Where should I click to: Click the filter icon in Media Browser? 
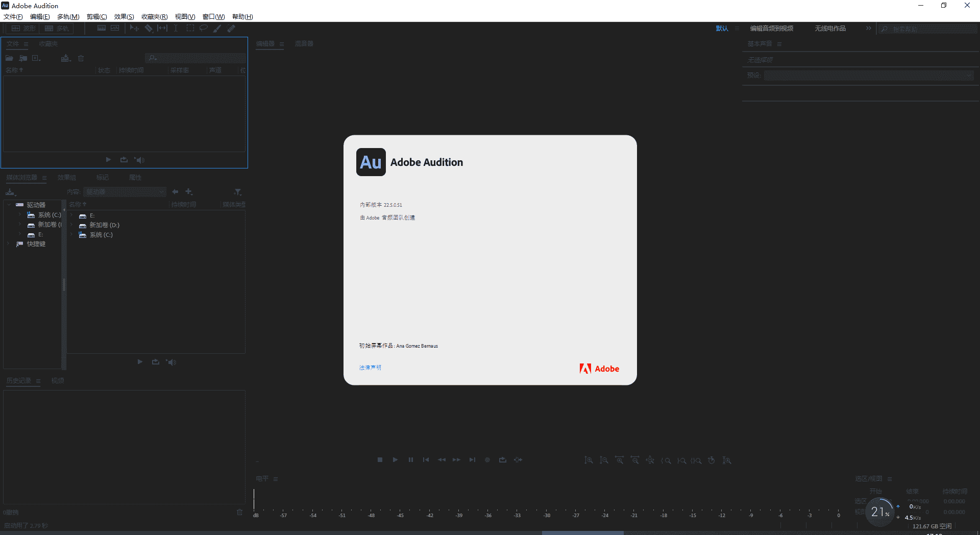[238, 192]
